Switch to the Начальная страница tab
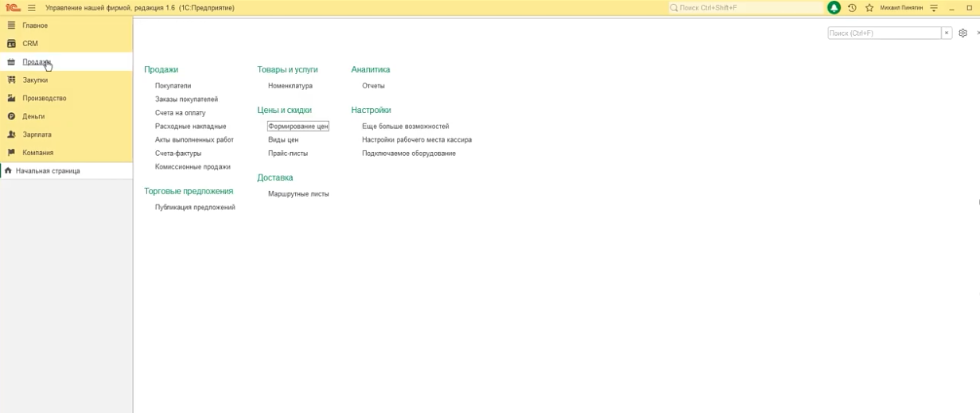Viewport: 980px width, 413px height. 48,171
